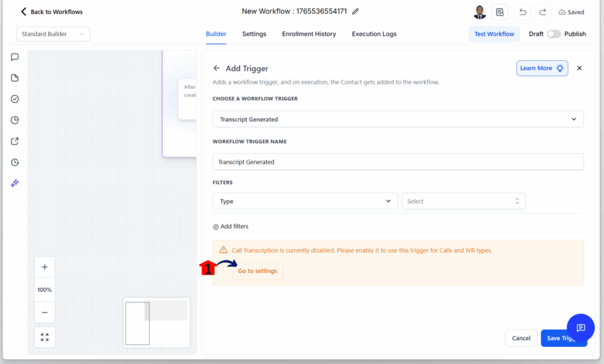Click the chat bubble button at bottom right
This screenshot has width=604, height=364.
[580, 327]
